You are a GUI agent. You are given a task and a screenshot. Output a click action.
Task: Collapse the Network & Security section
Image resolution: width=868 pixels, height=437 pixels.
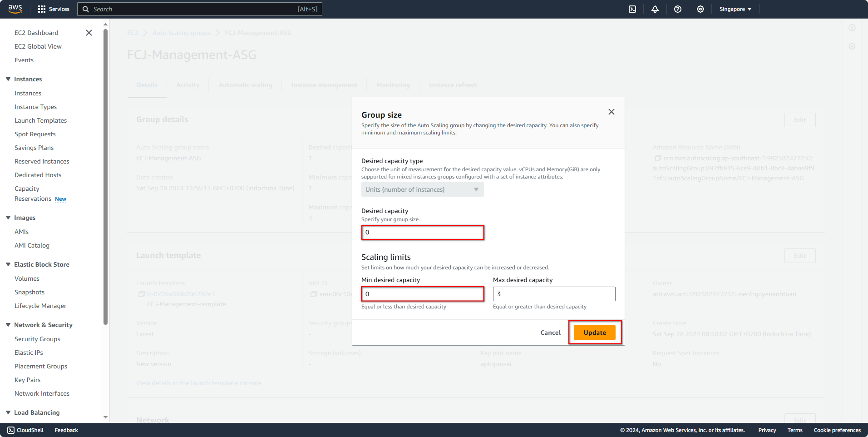[x=8, y=324]
